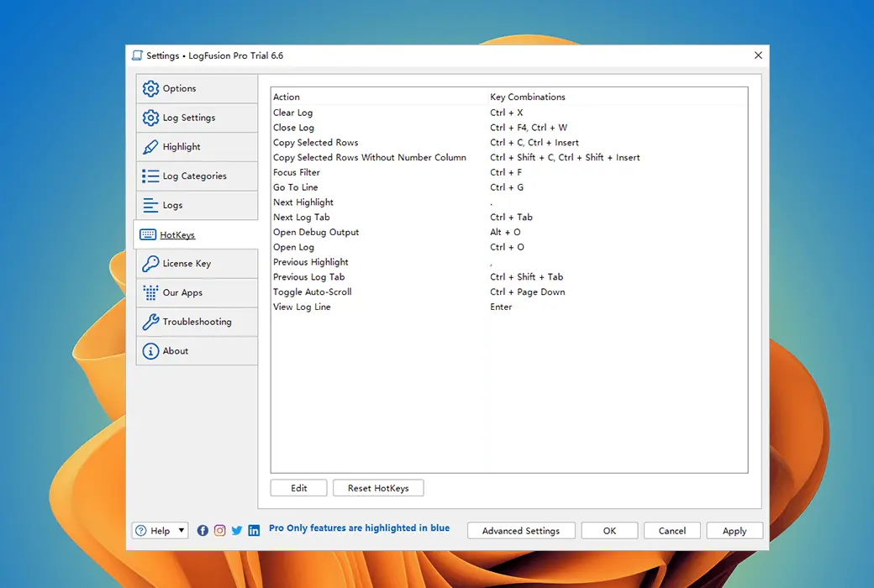Screen dimensions: 874x588
Task: Open Advanced Settings
Action: point(521,531)
